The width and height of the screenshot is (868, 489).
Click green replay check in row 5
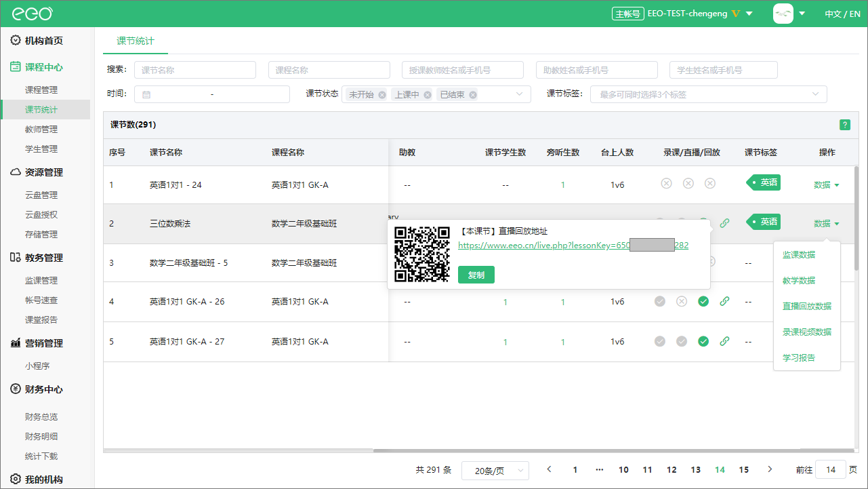pos(703,342)
